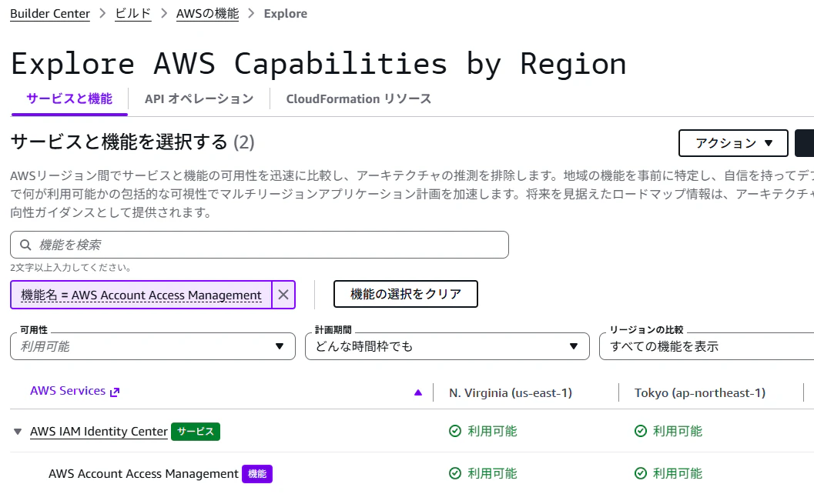The height and width of the screenshot is (504, 814).
Task: Open the アクション dropdown button
Action: coord(733,143)
